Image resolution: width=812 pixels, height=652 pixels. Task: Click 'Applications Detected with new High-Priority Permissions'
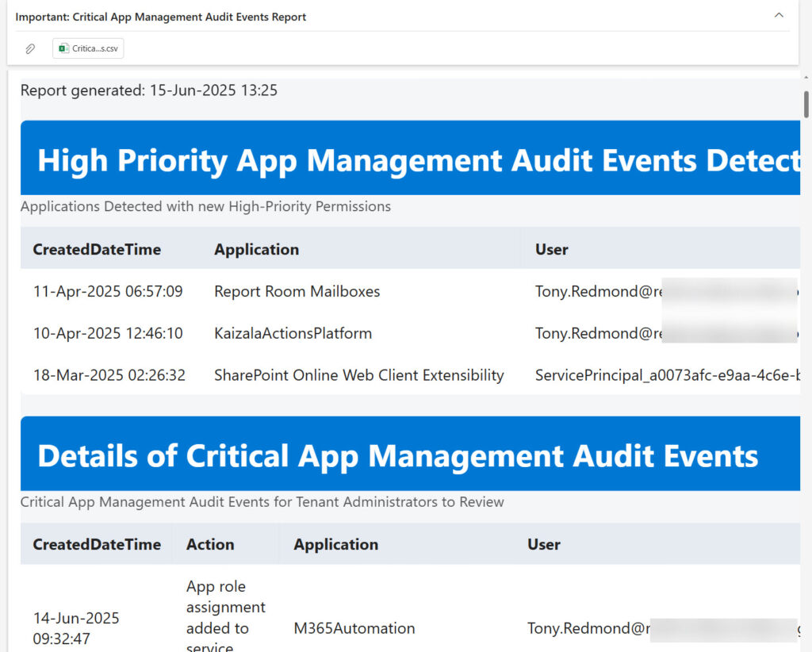click(x=205, y=206)
